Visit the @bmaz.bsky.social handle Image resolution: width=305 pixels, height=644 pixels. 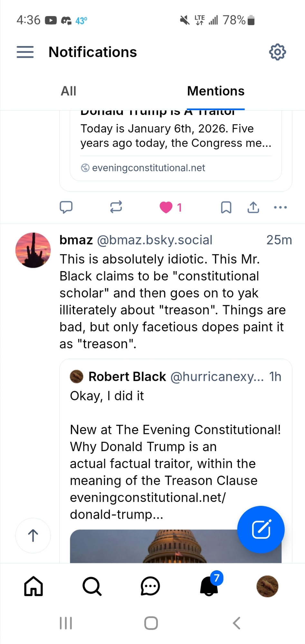click(x=155, y=240)
